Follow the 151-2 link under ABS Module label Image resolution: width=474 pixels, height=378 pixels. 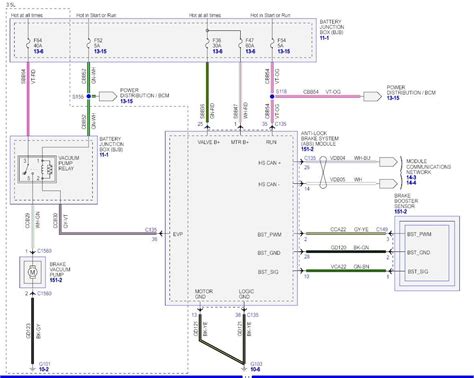coord(307,149)
